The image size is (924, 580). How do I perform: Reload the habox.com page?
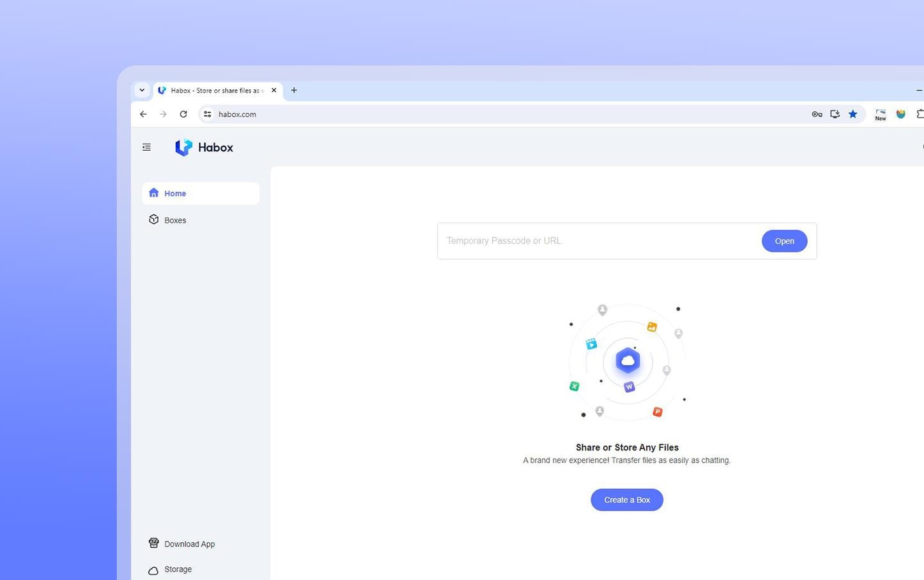[x=184, y=114]
